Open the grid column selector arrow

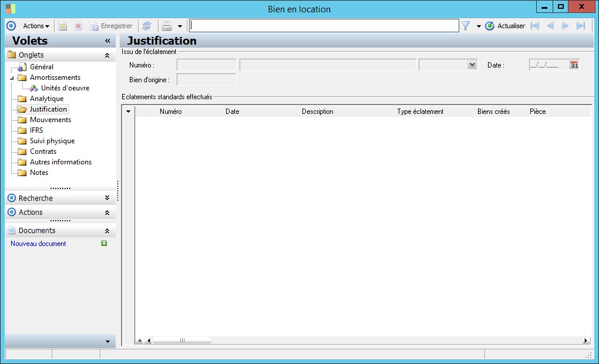pyautogui.click(x=129, y=112)
